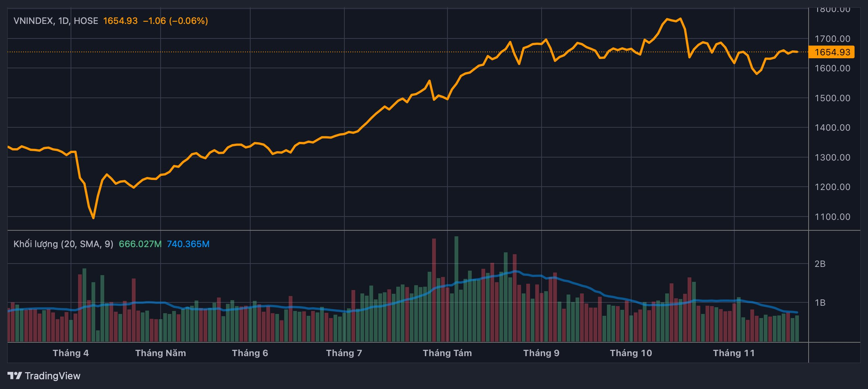
Task: Select the blue 740.365M SMA value
Action: click(x=188, y=244)
